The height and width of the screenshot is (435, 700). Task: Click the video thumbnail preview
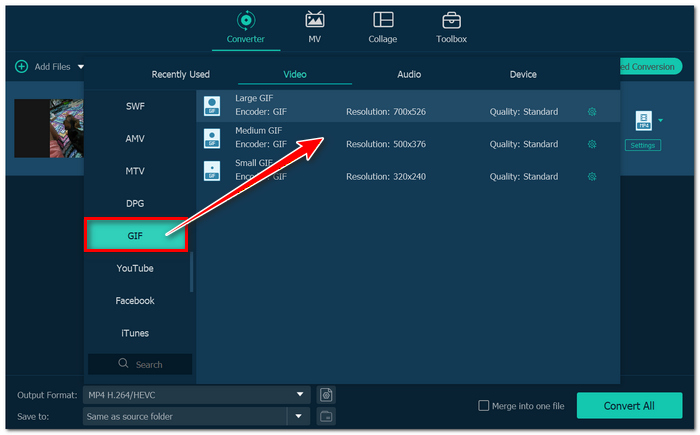49,128
